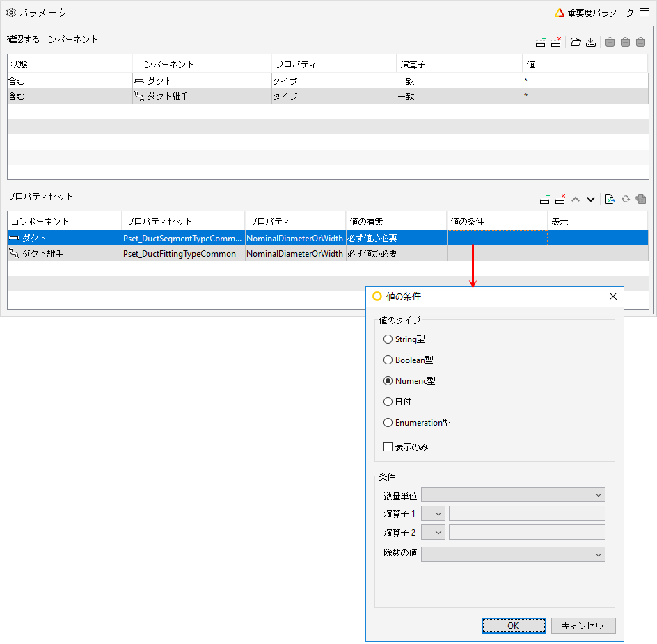Image resolution: width=657 pixels, height=644 pixels.
Task: Click Pset_DuctFittingTypeCommon cell
Action: click(x=183, y=253)
